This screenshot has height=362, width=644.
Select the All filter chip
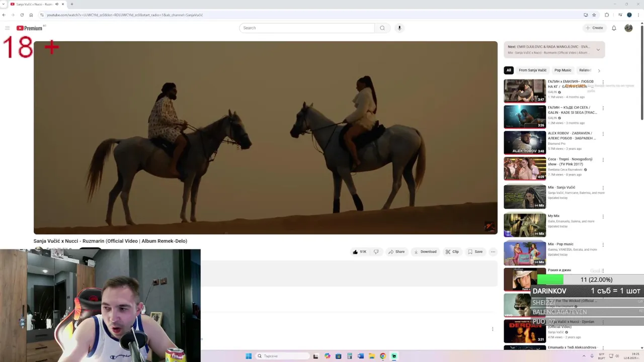pos(509,70)
